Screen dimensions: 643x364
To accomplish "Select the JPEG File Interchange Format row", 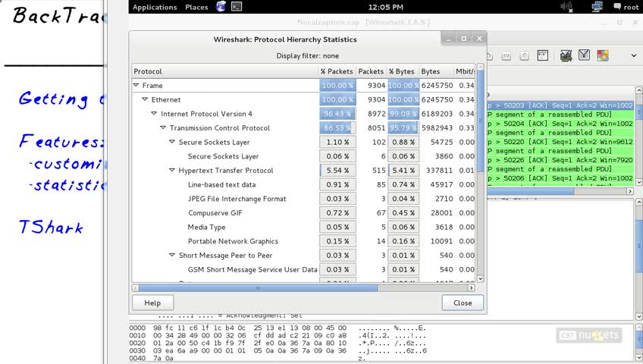I will click(x=303, y=199).
